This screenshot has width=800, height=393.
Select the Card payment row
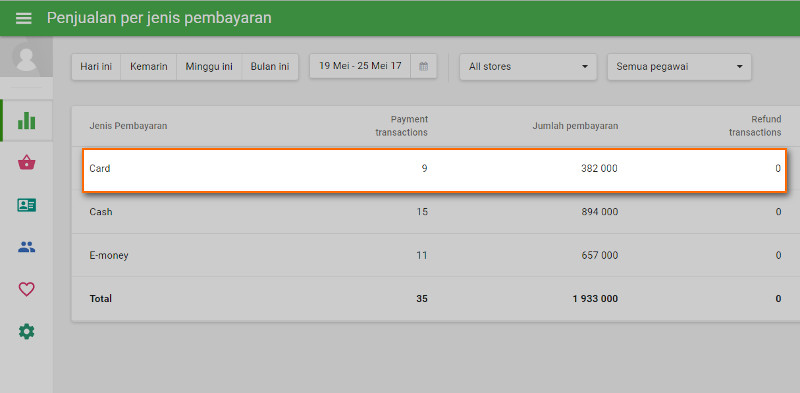(434, 170)
